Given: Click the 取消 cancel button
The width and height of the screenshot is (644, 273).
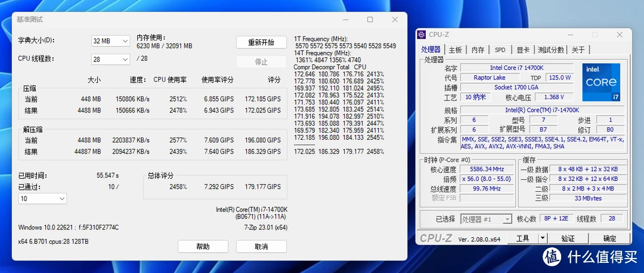Looking at the screenshot, I should pyautogui.click(x=261, y=247).
